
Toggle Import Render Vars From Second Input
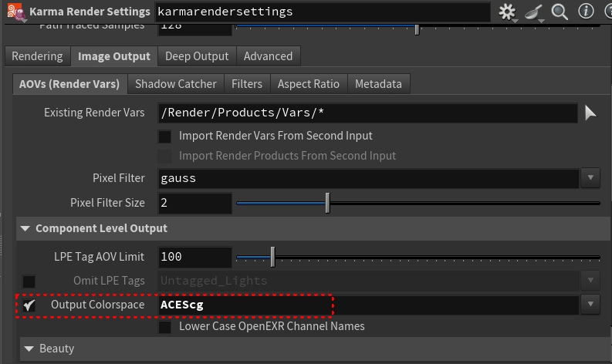pyautogui.click(x=164, y=136)
